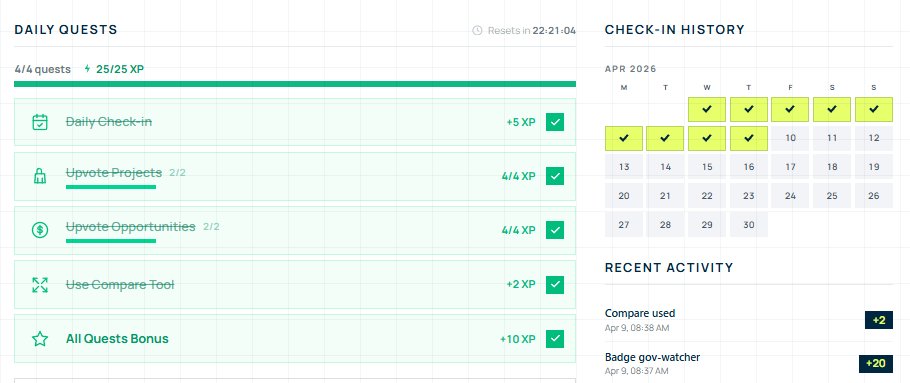Click the +2 XP Compare Tool reward label

point(521,284)
